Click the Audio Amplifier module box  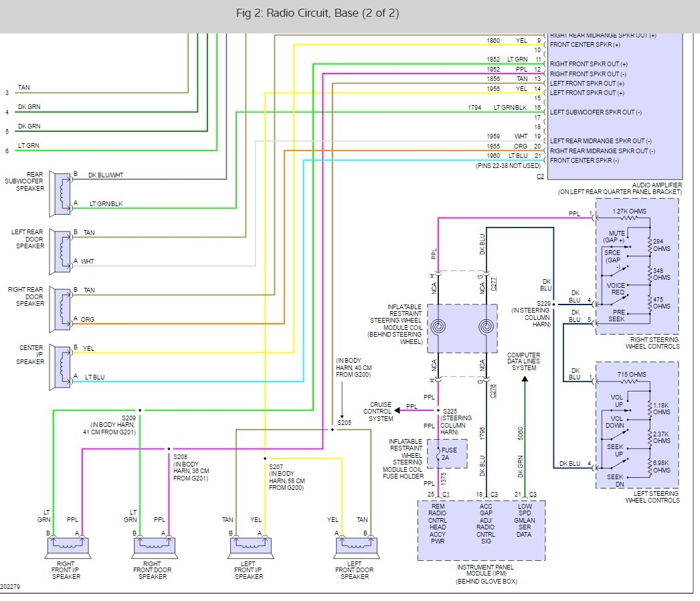point(615,106)
